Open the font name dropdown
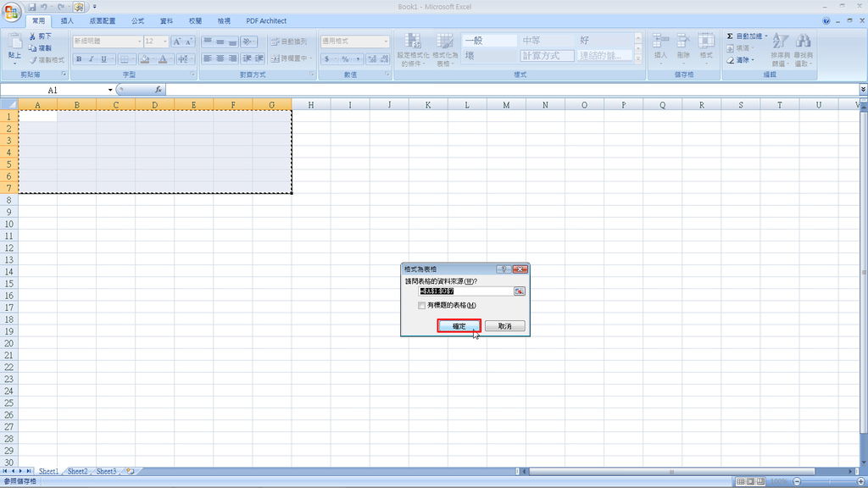 tap(140, 42)
